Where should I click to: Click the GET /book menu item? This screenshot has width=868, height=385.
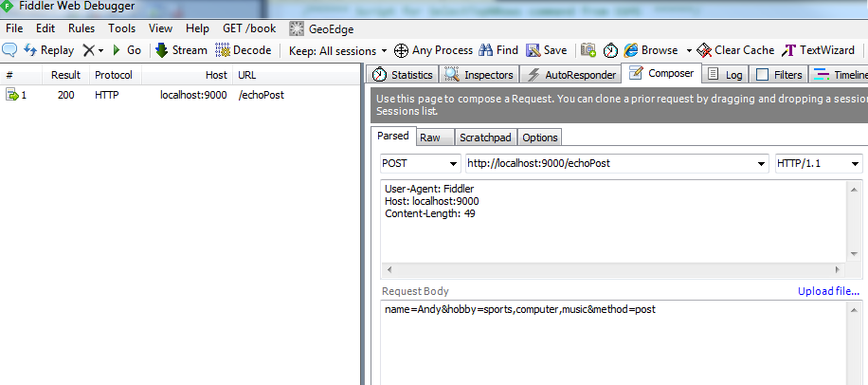[249, 28]
